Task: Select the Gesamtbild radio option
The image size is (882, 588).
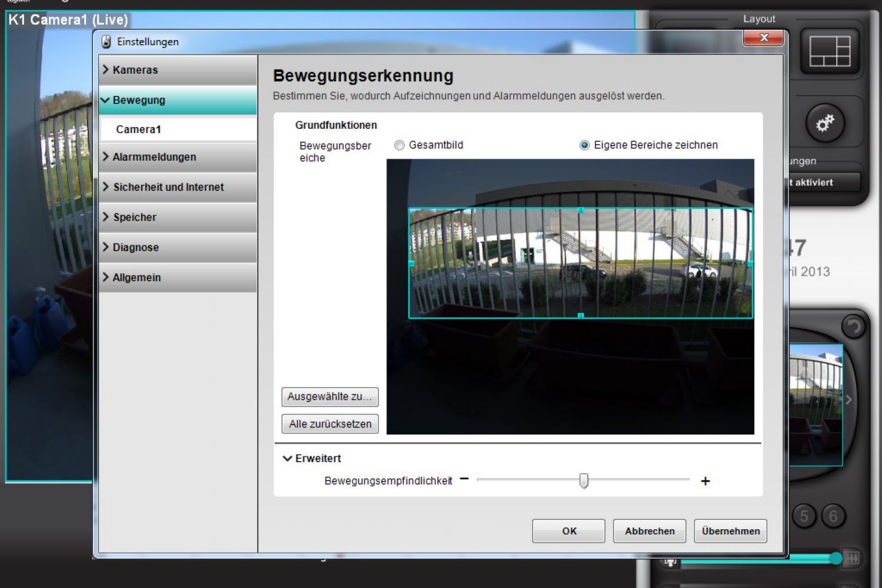Action: [400, 145]
